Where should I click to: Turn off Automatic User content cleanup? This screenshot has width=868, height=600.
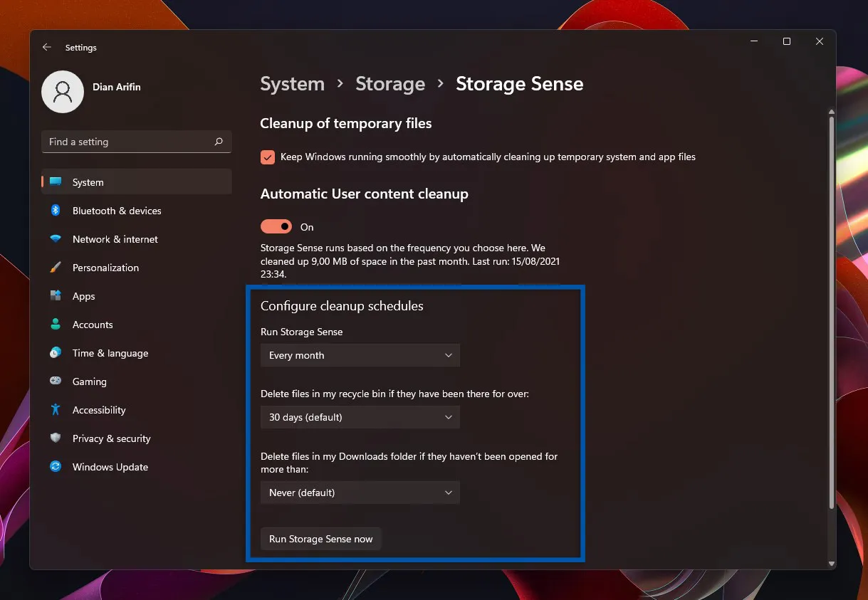276,226
